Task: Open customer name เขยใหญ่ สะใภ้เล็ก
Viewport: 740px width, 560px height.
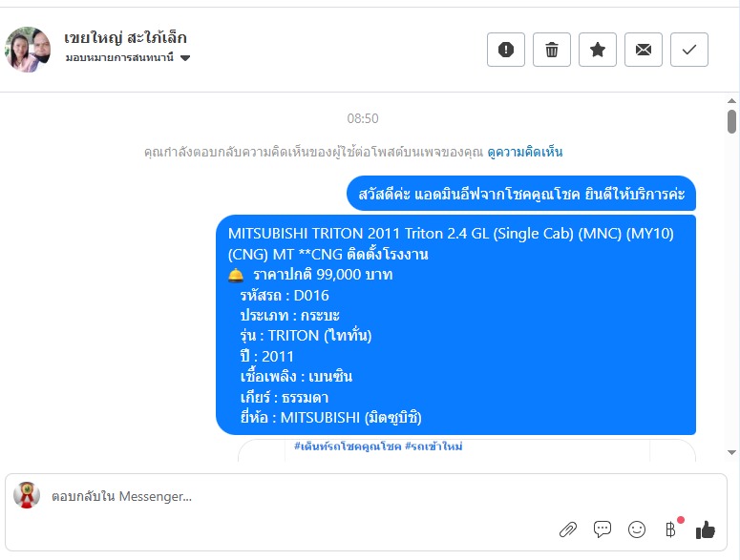Action: click(125, 37)
